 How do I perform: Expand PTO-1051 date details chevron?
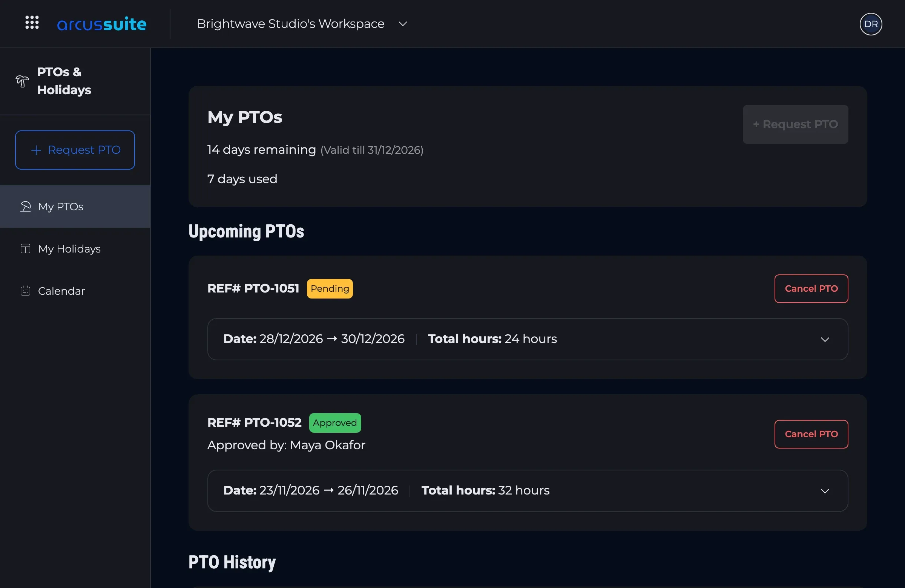click(825, 340)
